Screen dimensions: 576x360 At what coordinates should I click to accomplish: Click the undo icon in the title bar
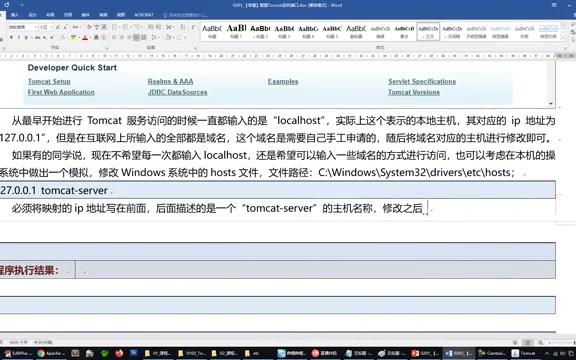tap(7, 5)
